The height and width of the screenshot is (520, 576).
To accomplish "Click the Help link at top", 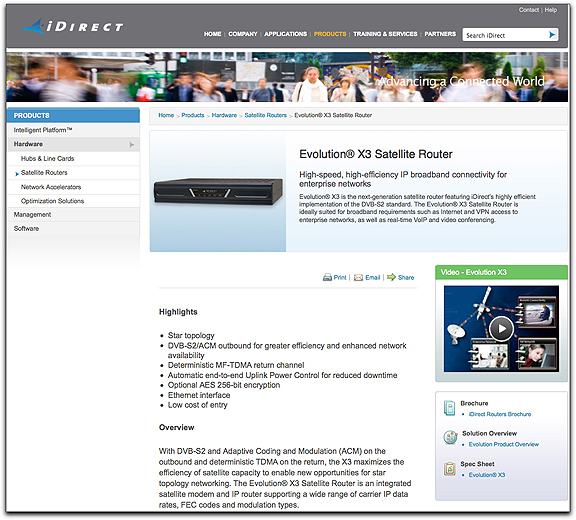I will pyautogui.click(x=551, y=10).
